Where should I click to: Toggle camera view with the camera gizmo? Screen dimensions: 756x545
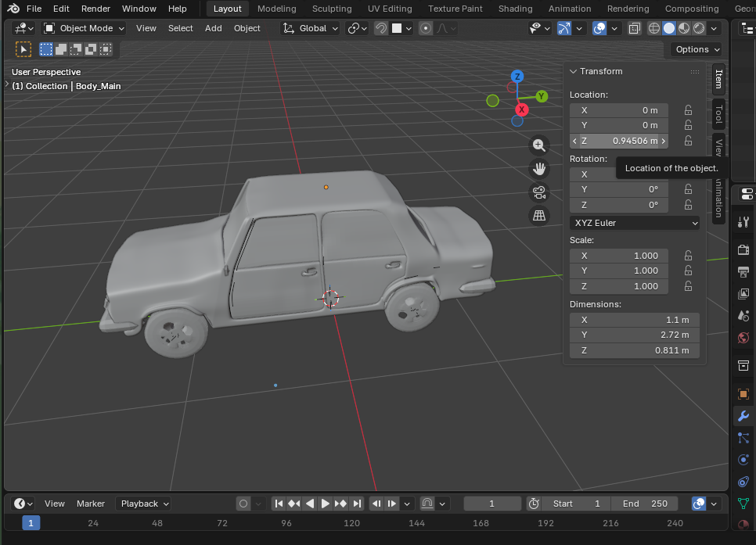coord(538,192)
